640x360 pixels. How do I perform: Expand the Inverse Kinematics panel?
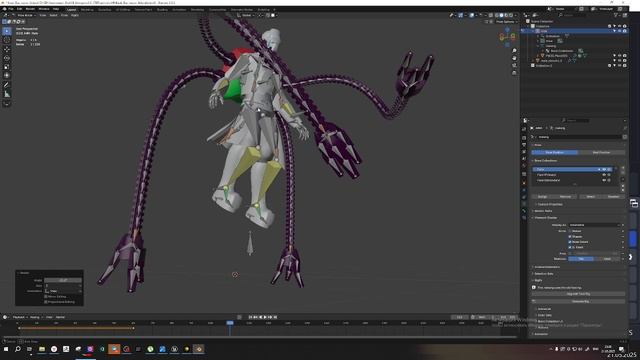click(547, 267)
